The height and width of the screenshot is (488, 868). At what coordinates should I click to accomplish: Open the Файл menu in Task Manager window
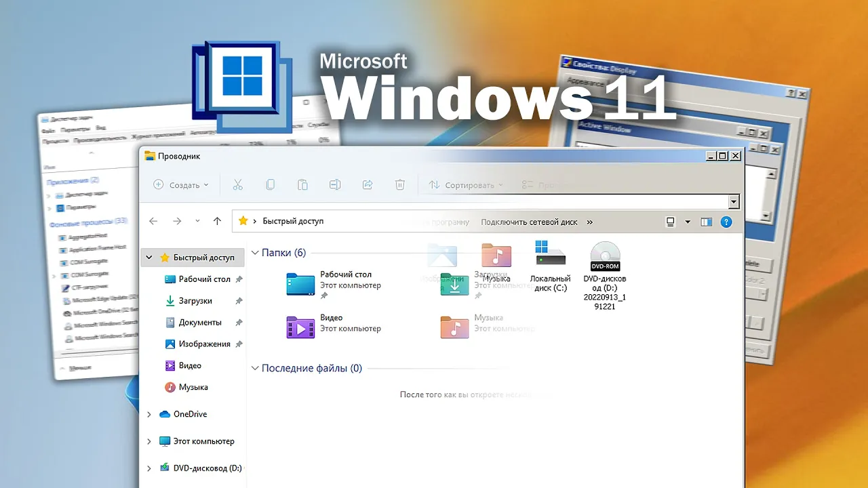tap(48, 130)
